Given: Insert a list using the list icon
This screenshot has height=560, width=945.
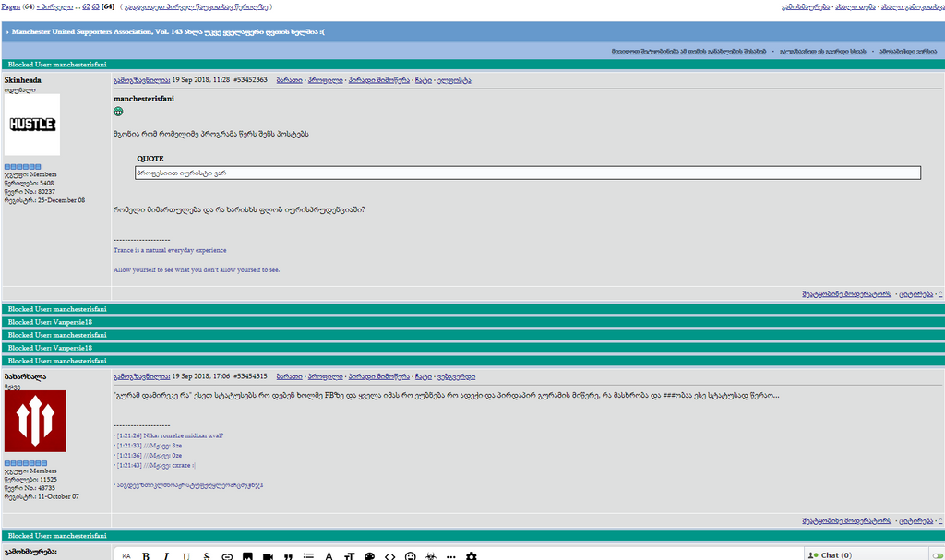Looking at the screenshot, I should click(308, 555).
